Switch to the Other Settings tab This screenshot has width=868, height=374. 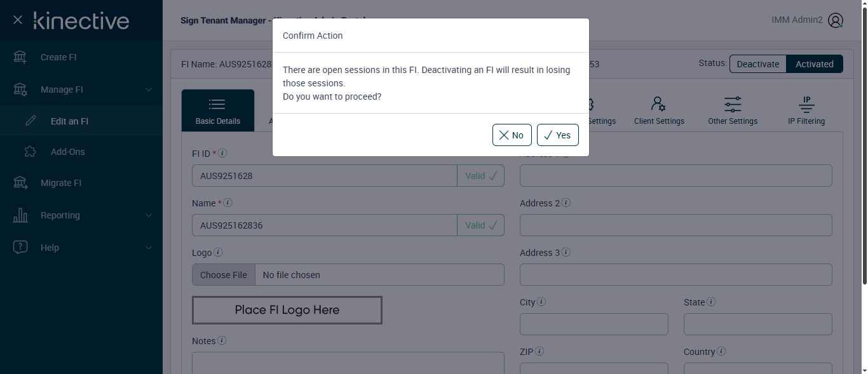coord(733,110)
